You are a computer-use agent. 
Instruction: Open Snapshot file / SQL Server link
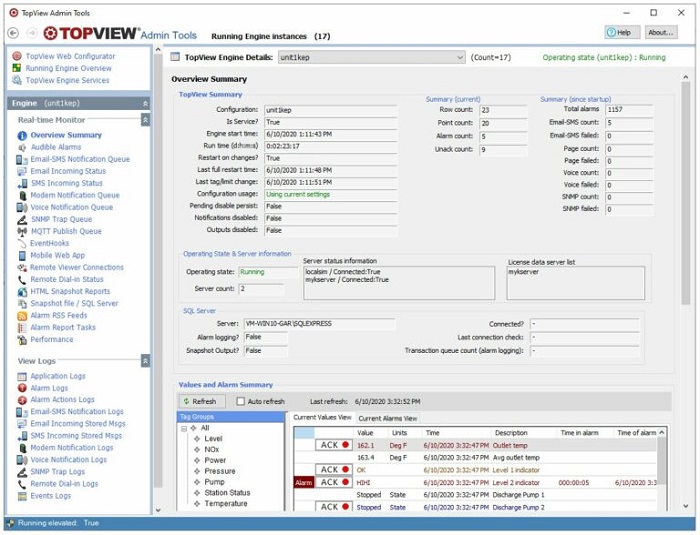[x=74, y=304]
